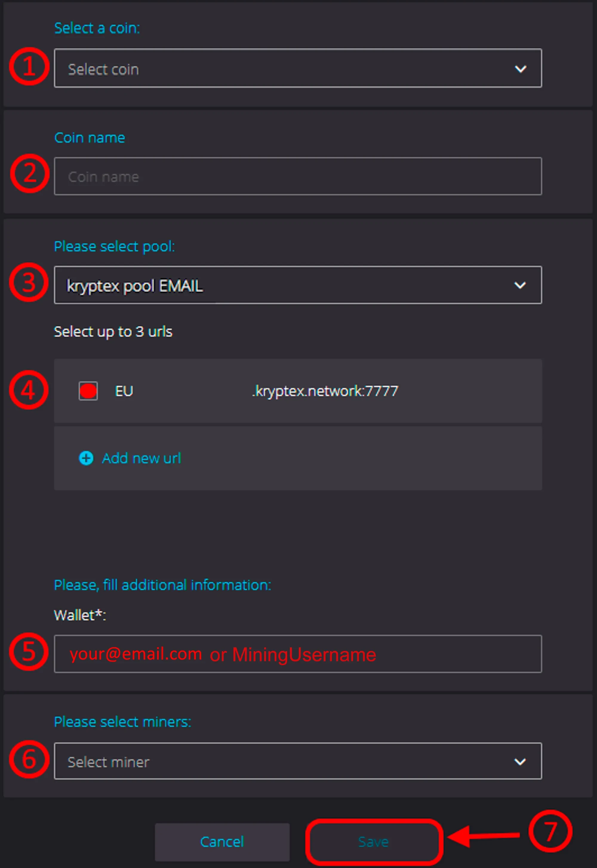This screenshot has width=597, height=868.
Task: Click the red arrow pointing at Save
Action: point(483,836)
